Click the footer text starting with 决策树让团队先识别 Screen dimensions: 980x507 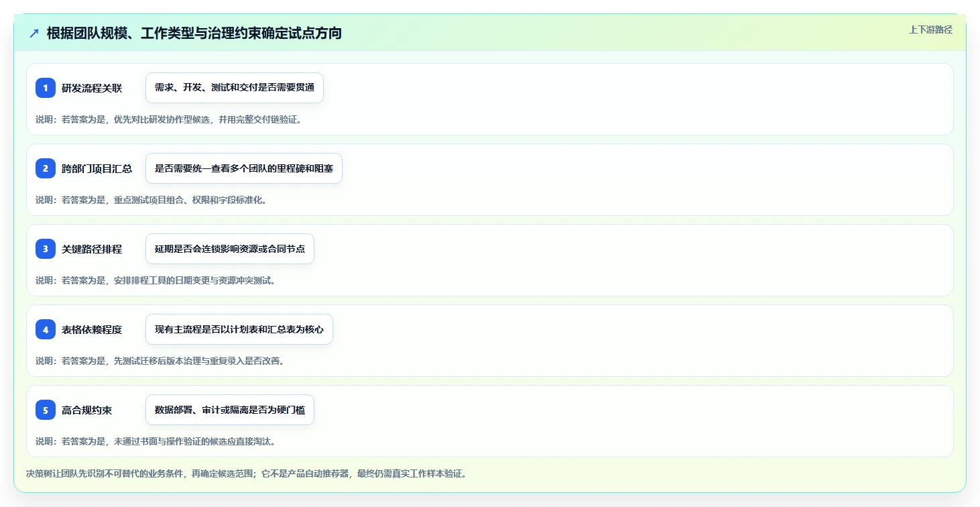click(x=246, y=473)
